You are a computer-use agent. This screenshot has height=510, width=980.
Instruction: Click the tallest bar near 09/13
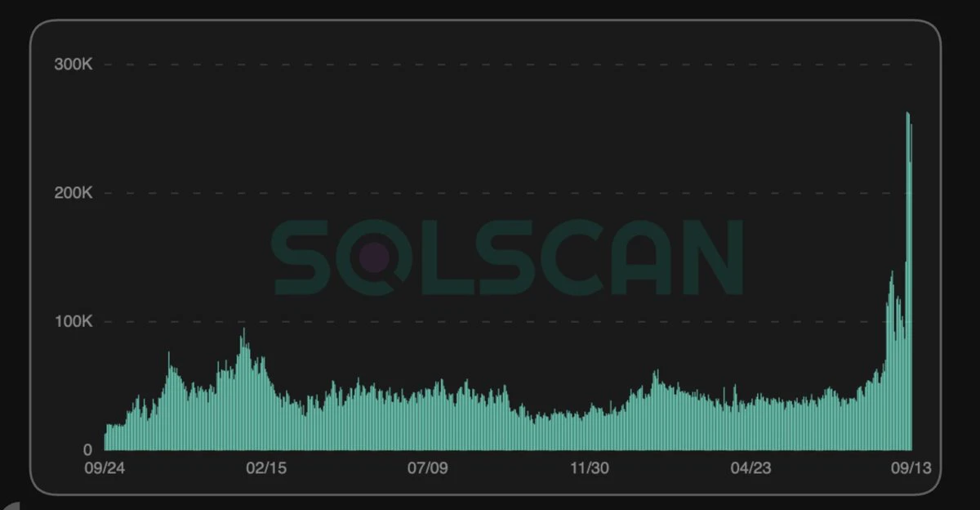click(907, 281)
